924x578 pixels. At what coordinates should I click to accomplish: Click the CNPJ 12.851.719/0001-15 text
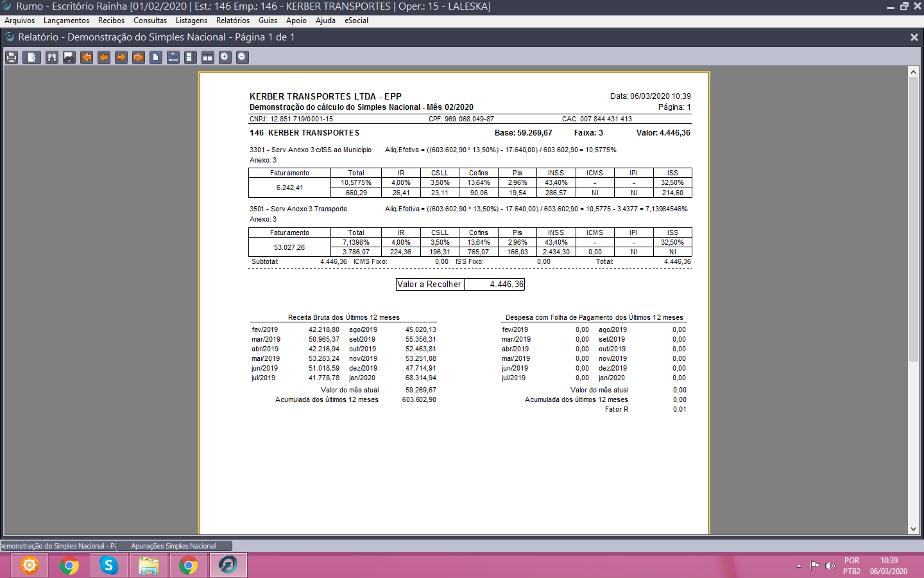[291, 119]
